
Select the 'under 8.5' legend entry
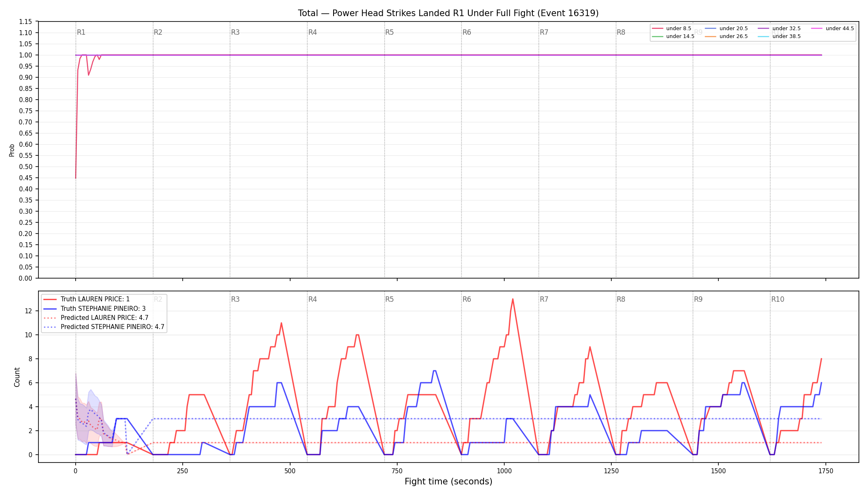(672, 29)
